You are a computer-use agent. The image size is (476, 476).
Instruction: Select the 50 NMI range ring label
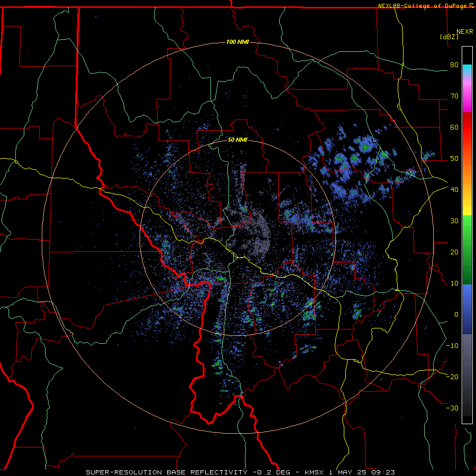(x=237, y=140)
